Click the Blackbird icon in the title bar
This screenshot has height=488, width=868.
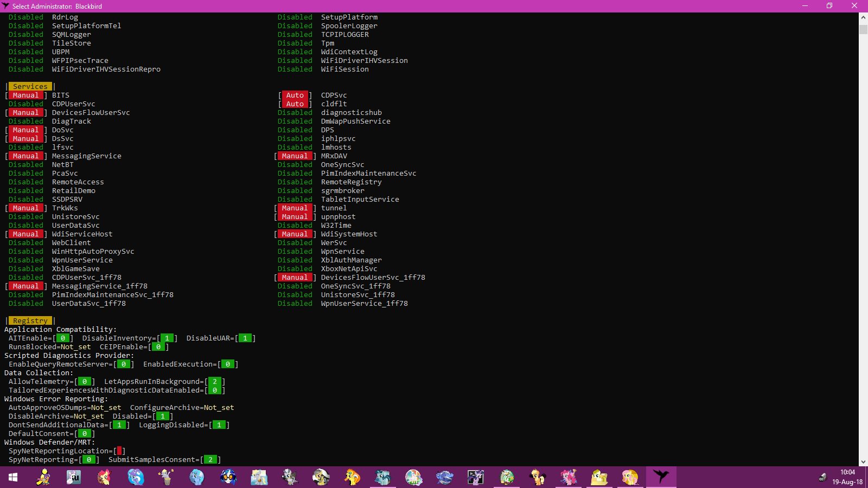[5, 6]
